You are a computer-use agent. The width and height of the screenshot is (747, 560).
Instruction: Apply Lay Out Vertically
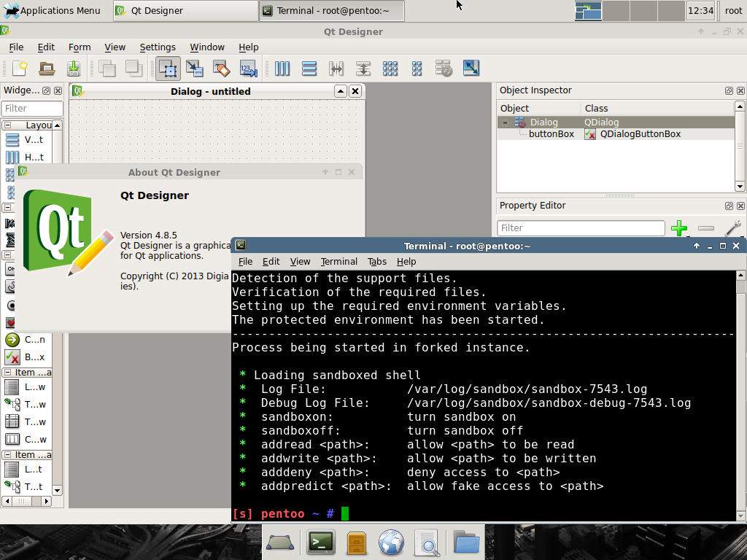[x=309, y=69]
